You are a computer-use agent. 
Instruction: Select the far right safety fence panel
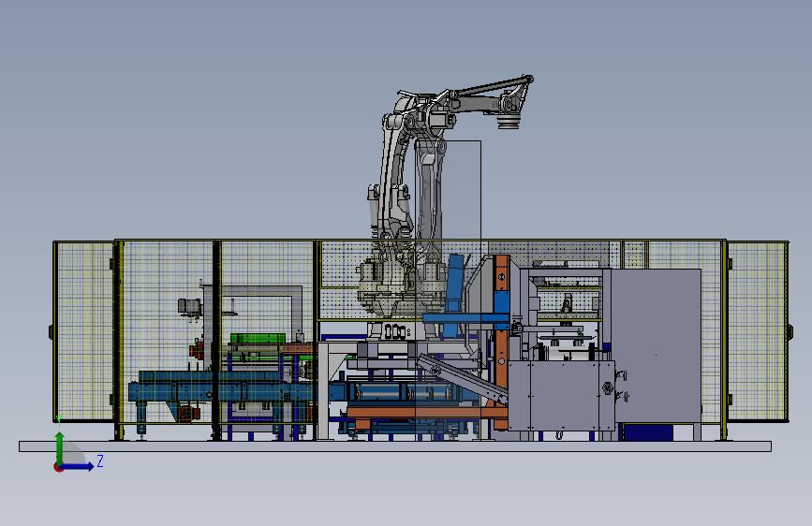[758, 331]
